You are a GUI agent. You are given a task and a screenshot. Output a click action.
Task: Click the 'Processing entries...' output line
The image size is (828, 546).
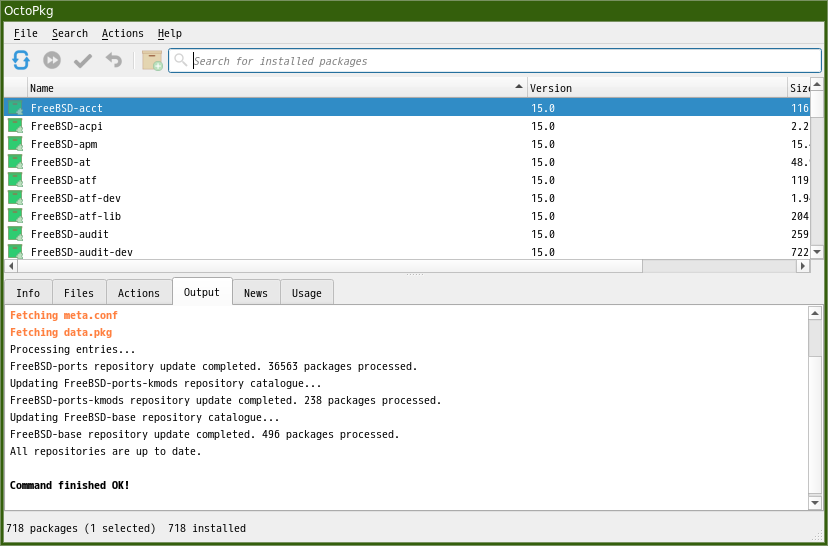point(72,349)
